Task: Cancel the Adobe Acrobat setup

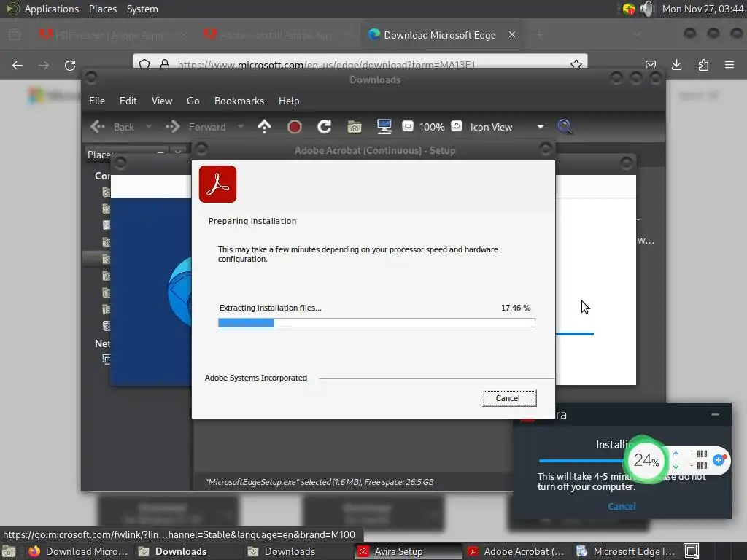Action: pyautogui.click(x=509, y=398)
